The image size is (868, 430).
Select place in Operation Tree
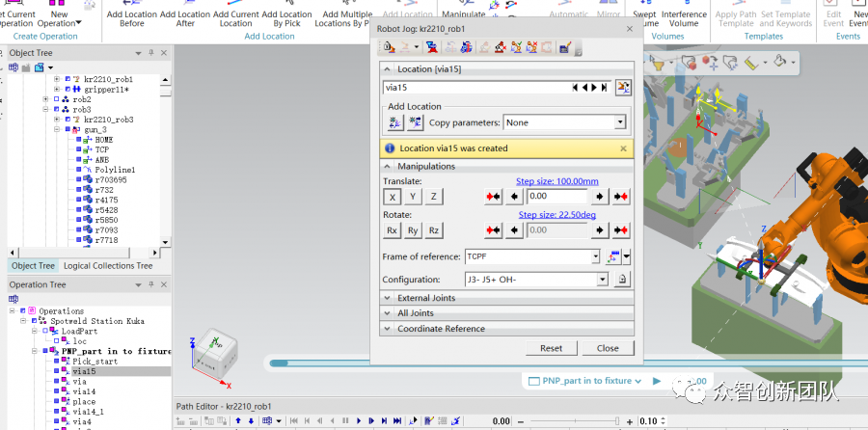tap(84, 401)
